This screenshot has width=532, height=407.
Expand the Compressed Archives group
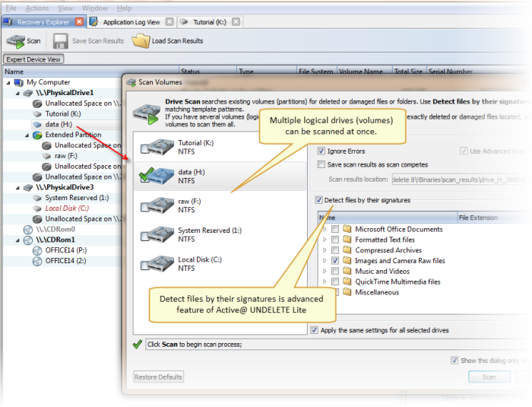coord(325,250)
